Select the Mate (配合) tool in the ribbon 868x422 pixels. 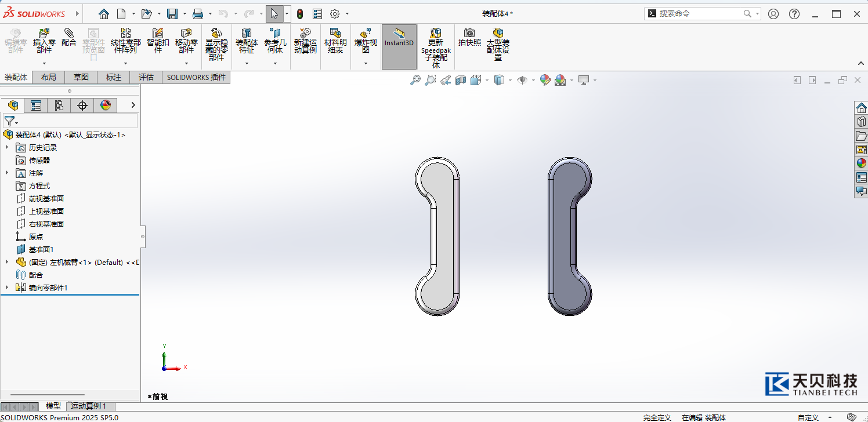[x=69, y=34]
